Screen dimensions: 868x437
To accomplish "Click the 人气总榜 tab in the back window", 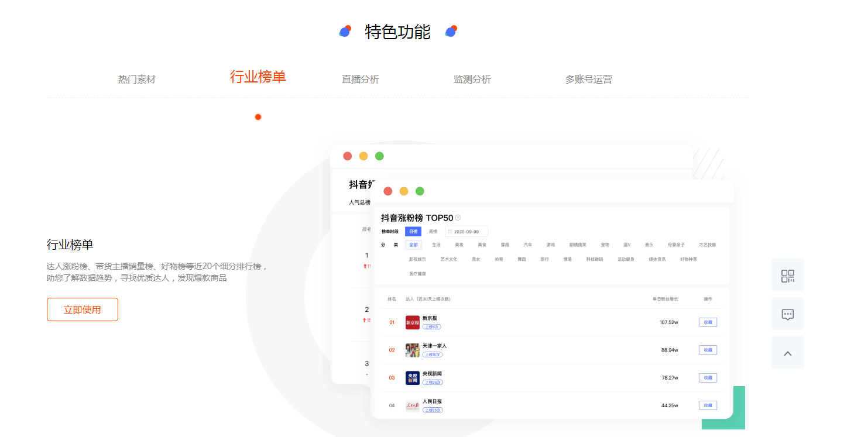I will [x=359, y=202].
